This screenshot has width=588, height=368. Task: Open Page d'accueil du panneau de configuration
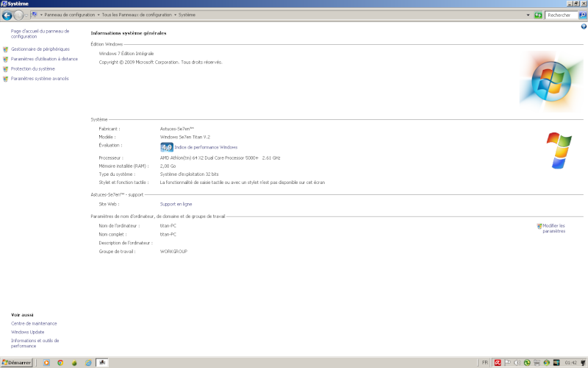[x=40, y=34]
